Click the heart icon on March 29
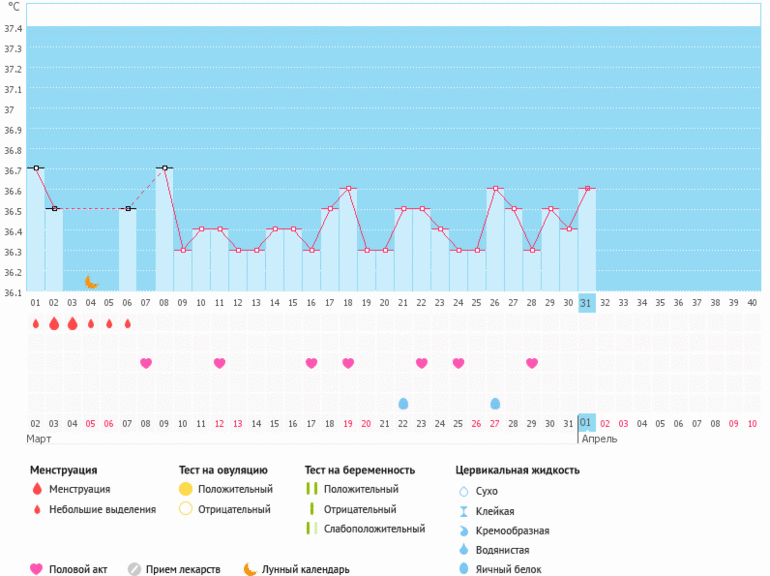The height and width of the screenshot is (576, 770). [532, 363]
